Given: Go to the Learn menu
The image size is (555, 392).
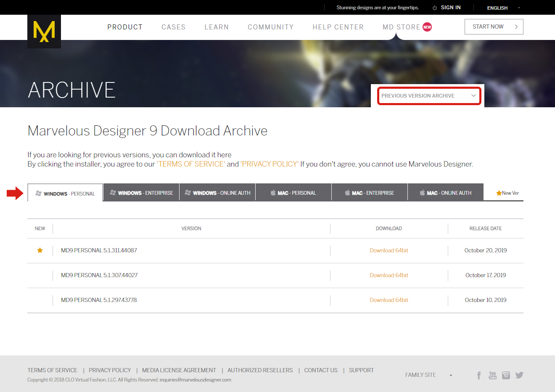Looking at the screenshot, I should (217, 27).
